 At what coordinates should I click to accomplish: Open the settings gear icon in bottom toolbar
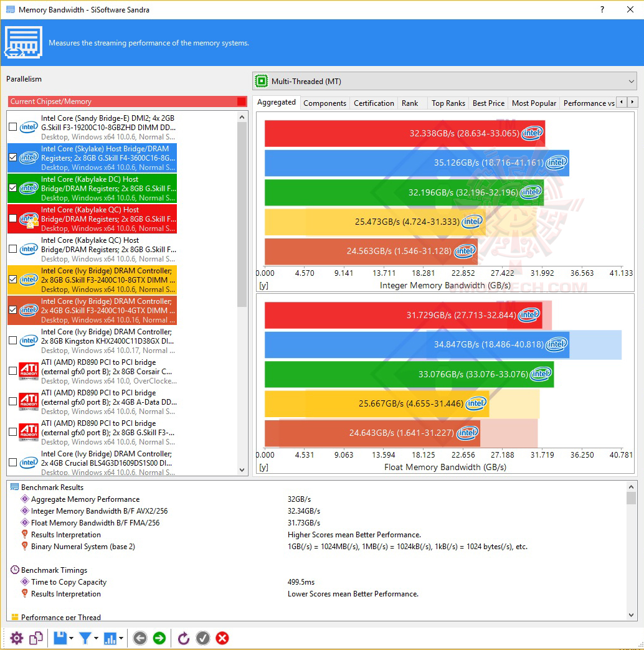[17, 638]
